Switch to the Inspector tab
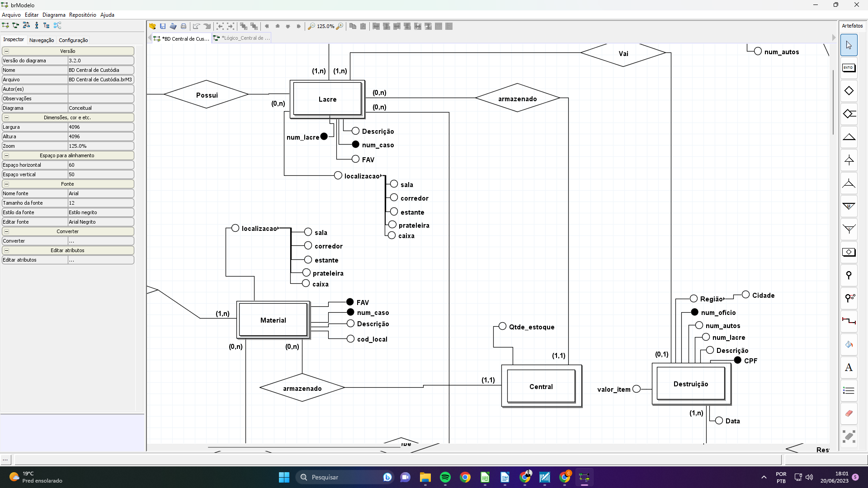 tap(14, 39)
